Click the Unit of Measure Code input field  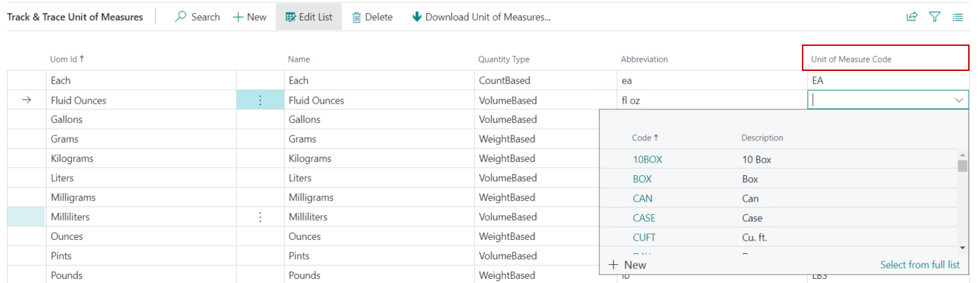pyautogui.click(x=878, y=100)
